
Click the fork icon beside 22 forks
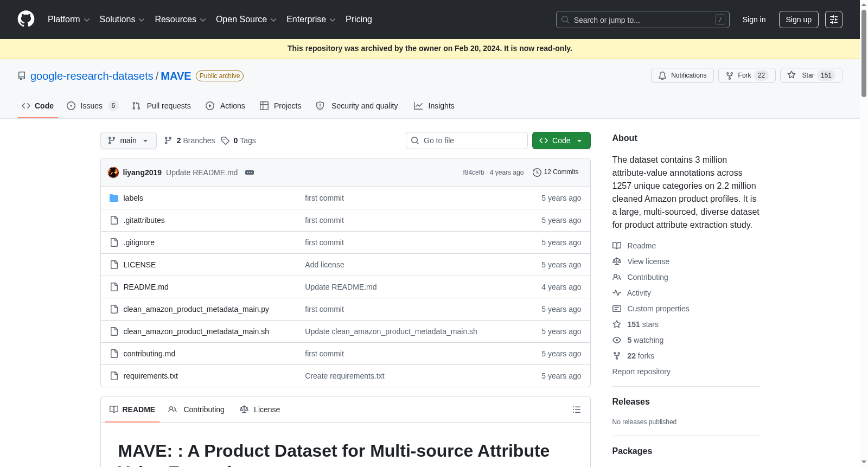pyautogui.click(x=617, y=356)
